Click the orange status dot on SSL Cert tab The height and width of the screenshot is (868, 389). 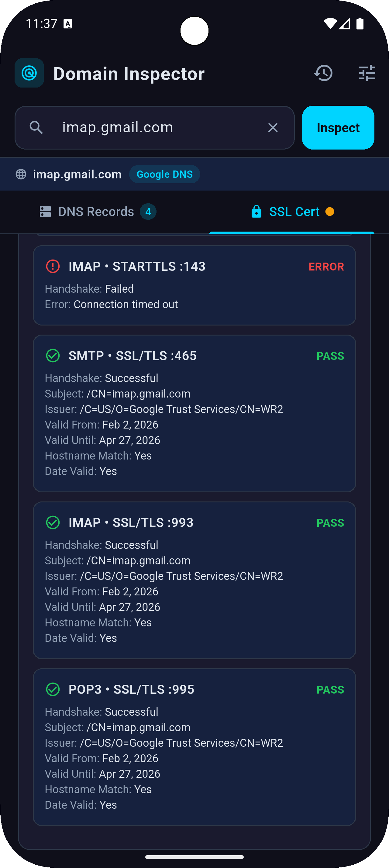pyautogui.click(x=330, y=212)
